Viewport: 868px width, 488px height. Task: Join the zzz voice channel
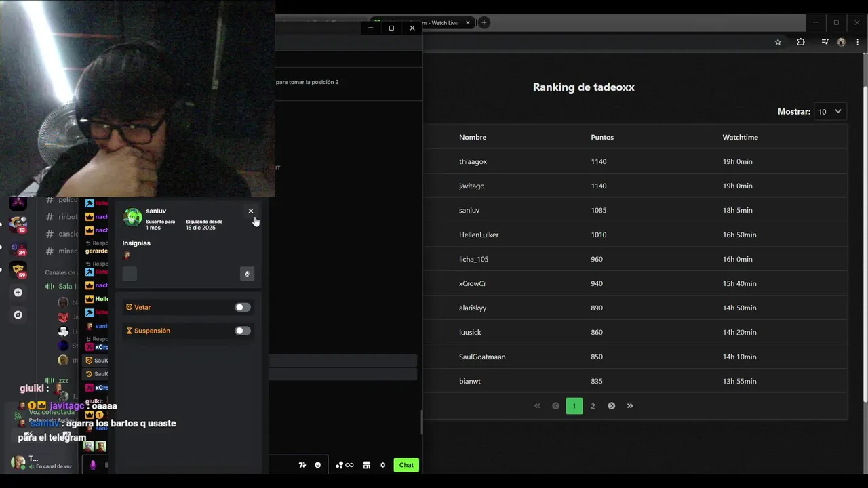pyautogui.click(x=58, y=380)
